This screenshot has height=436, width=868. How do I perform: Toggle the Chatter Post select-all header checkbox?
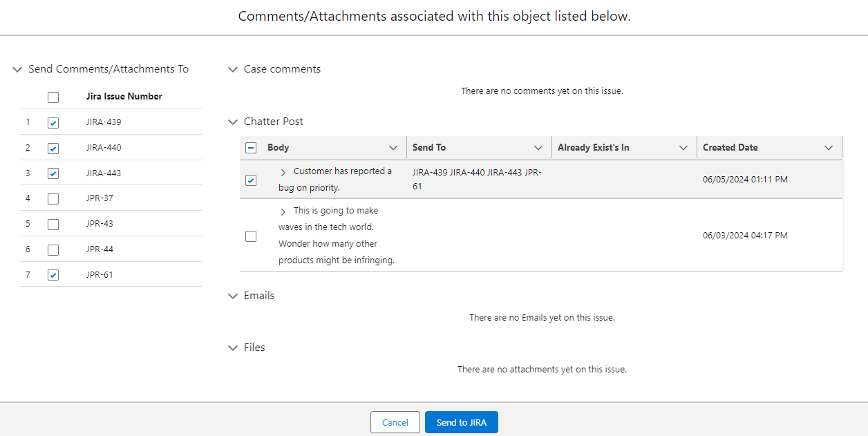(251, 148)
